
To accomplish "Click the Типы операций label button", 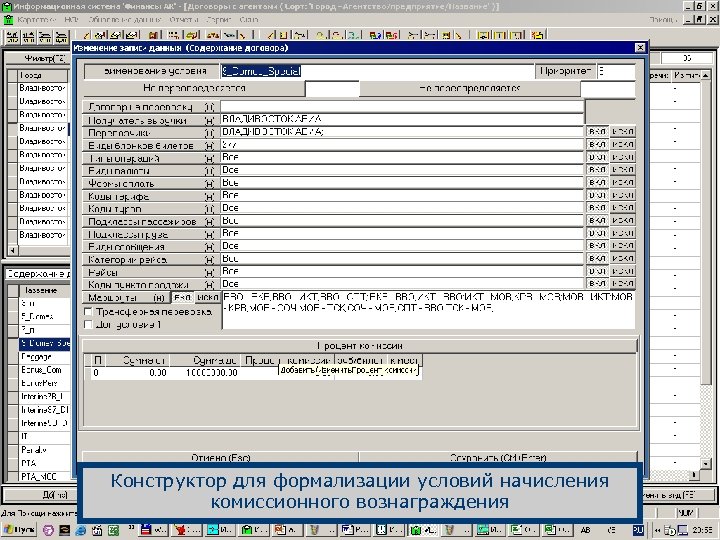I will (x=150, y=158).
